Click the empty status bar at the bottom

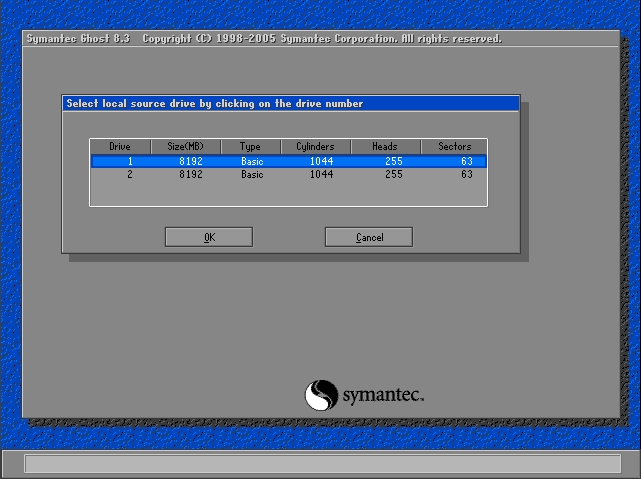click(x=323, y=463)
